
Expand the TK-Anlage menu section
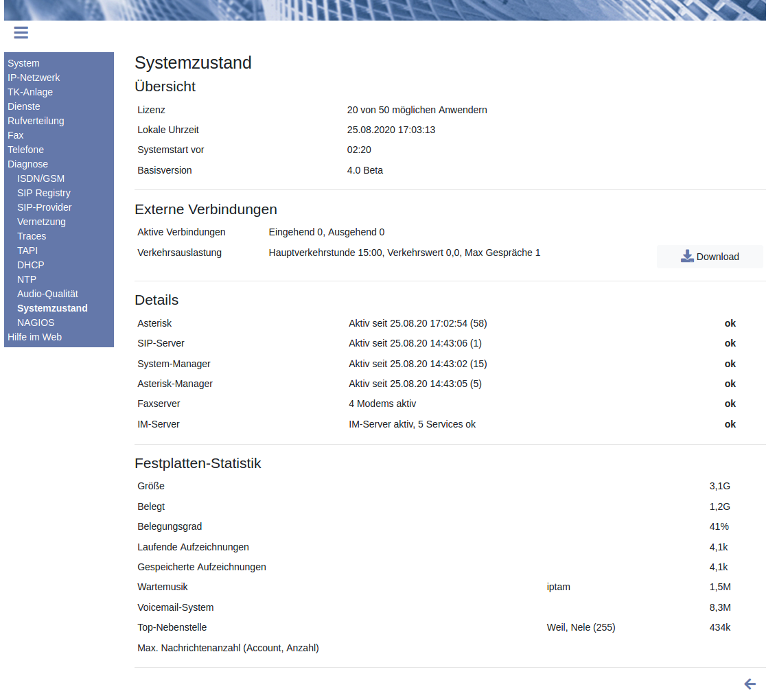point(30,92)
